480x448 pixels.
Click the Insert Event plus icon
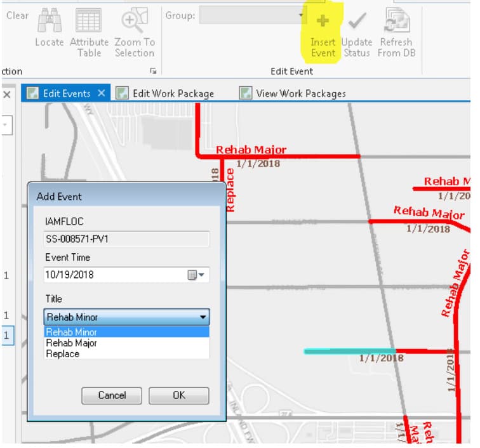pos(323,22)
